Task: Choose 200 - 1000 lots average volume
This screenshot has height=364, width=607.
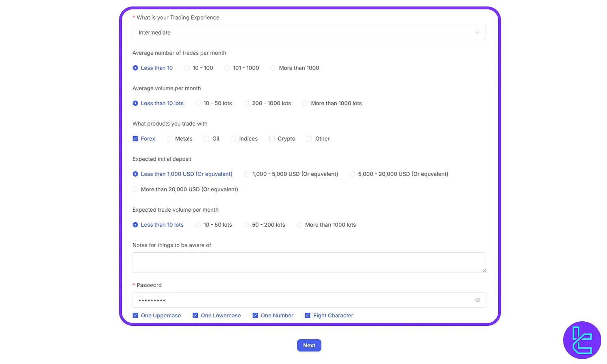Action: (x=247, y=103)
